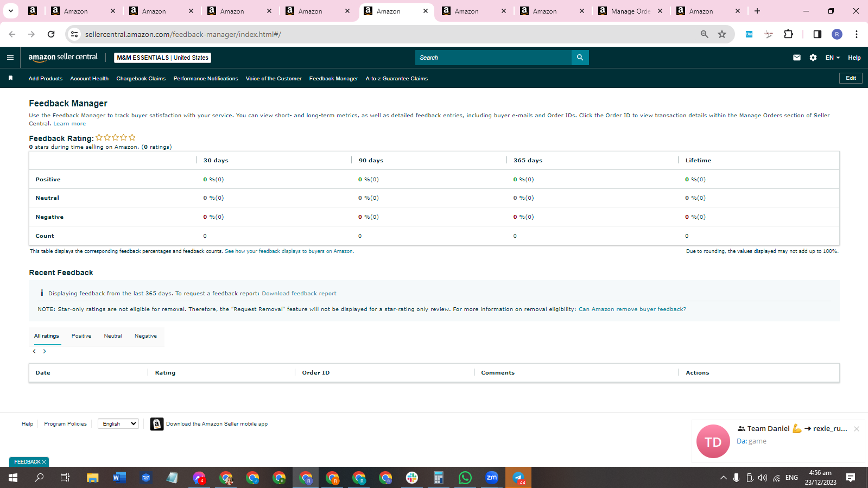
Task: Open the tab search dropdown arrow
Action: [11, 11]
